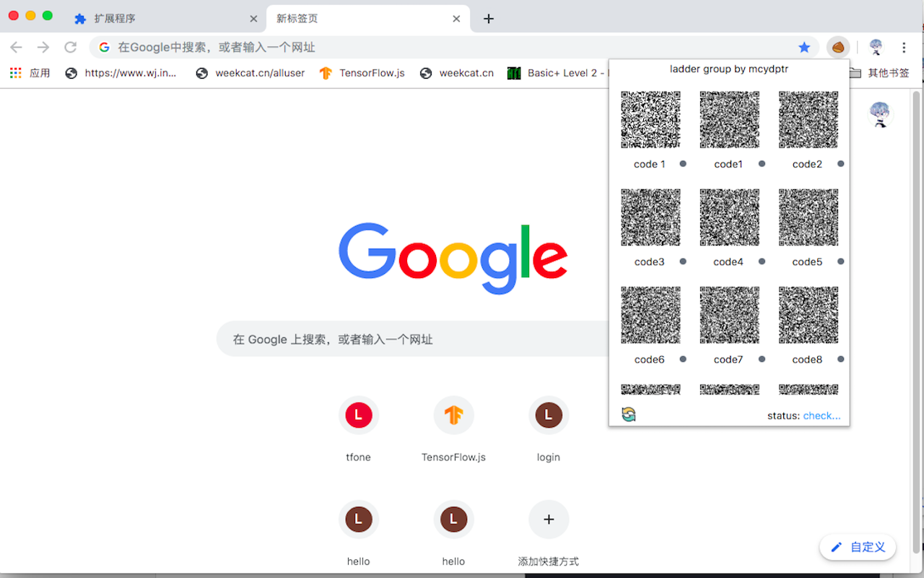Toggle the status dot beside code3
Screen dimensions: 924x578
pyautogui.click(x=683, y=262)
